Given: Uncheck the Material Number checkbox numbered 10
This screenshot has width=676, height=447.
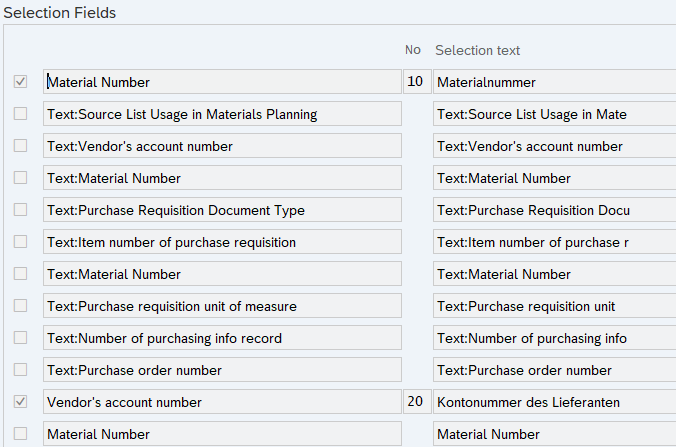Looking at the screenshot, I should [20, 82].
